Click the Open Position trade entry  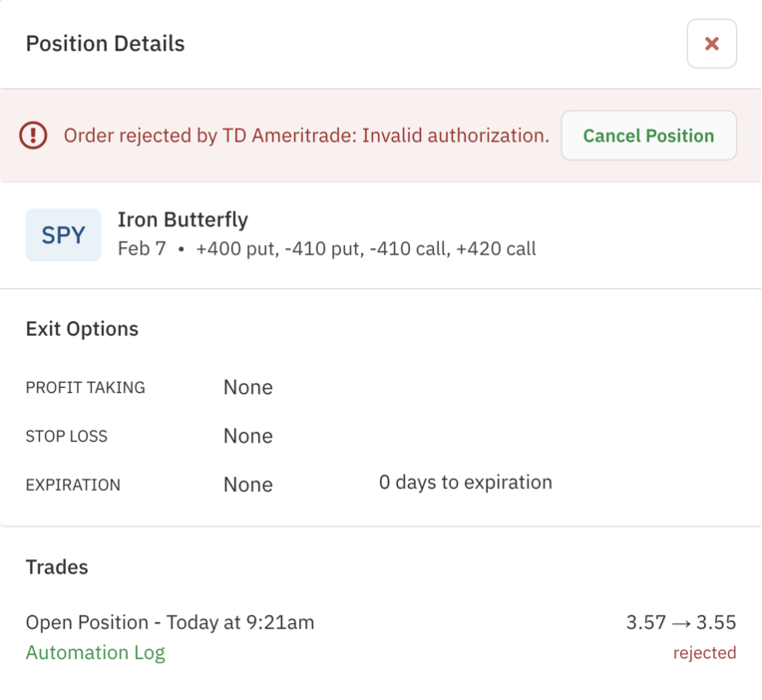170,623
